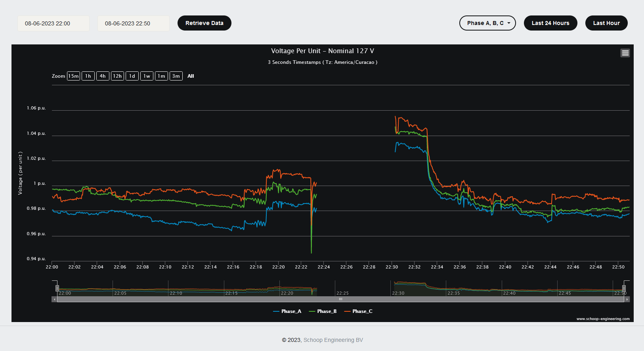
Task: Click the Last 24 Hours button
Action: point(550,23)
